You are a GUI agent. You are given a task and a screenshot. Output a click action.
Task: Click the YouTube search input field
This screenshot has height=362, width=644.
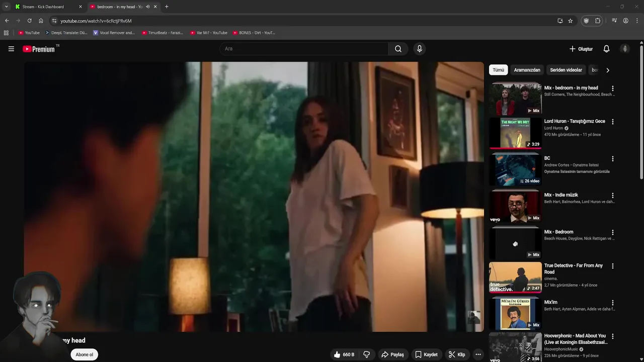(304, 49)
